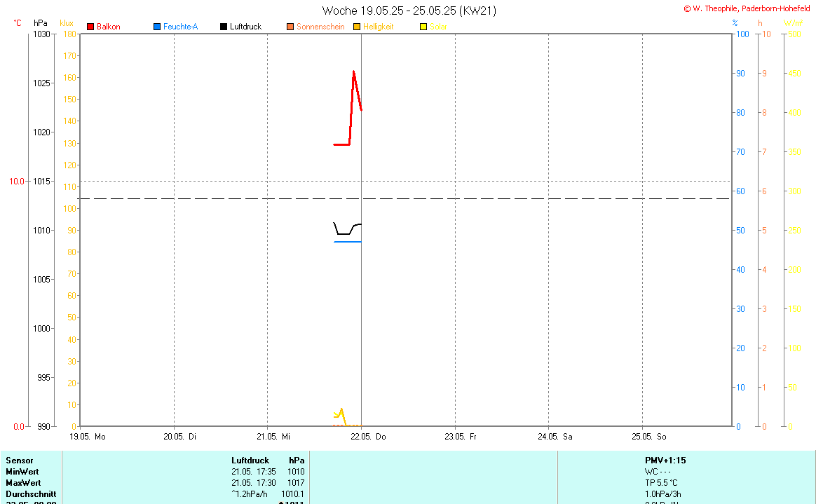This screenshot has height=504, width=816.
Task: Click the Sensor row header in the table
Action: [x=19, y=461]
